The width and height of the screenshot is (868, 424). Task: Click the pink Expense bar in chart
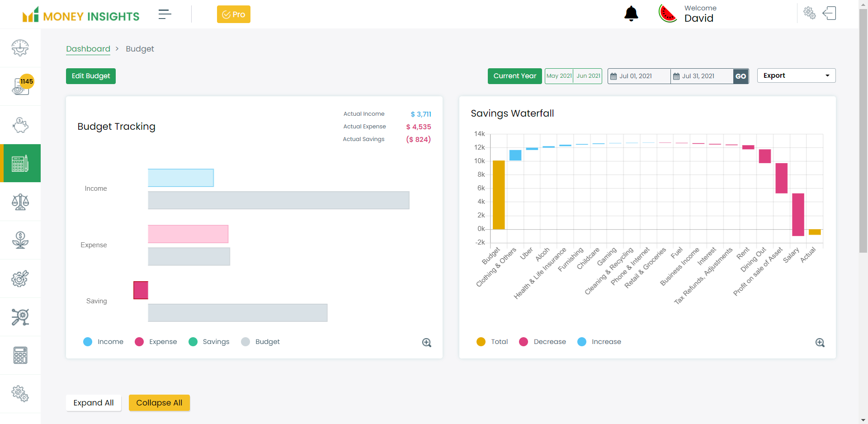click(188, 234)
